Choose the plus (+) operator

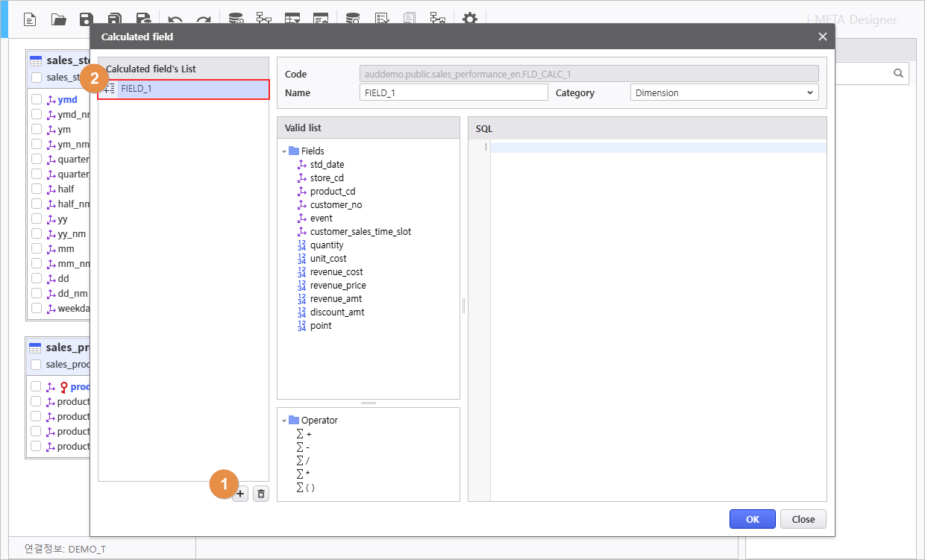304,433
